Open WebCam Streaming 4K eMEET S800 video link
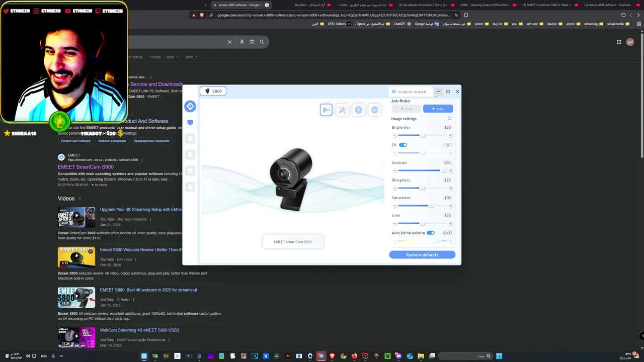 (139, 330)
